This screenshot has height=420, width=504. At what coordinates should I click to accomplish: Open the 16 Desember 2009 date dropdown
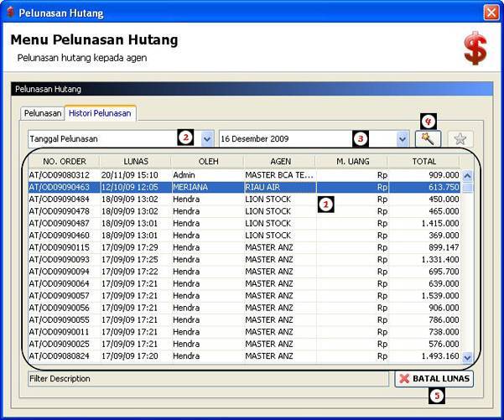402,139
